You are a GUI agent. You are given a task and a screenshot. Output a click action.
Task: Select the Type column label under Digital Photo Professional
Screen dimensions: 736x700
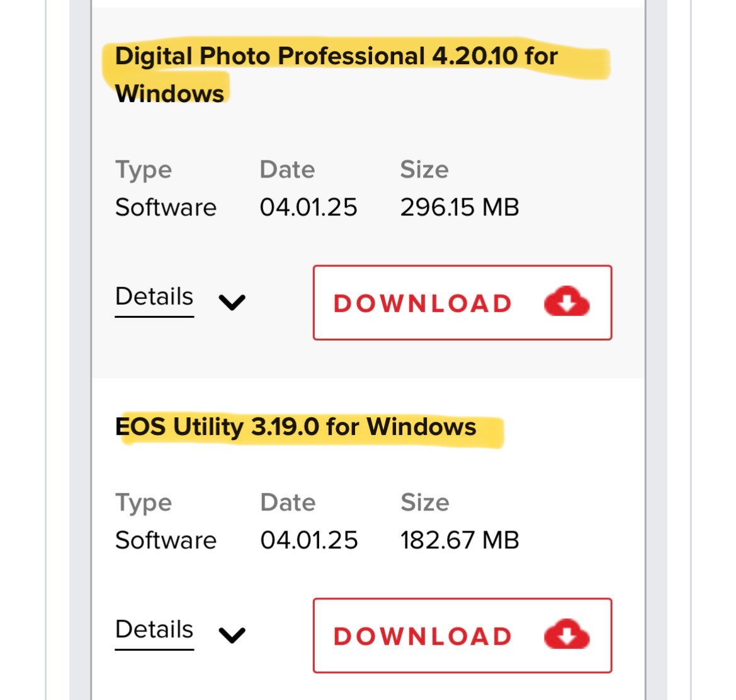tap(144, 169)
